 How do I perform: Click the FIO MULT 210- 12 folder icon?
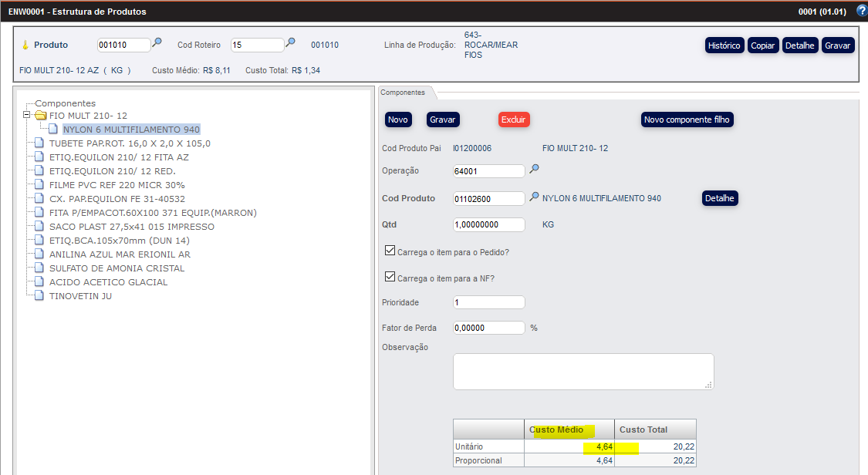[41, 116]
